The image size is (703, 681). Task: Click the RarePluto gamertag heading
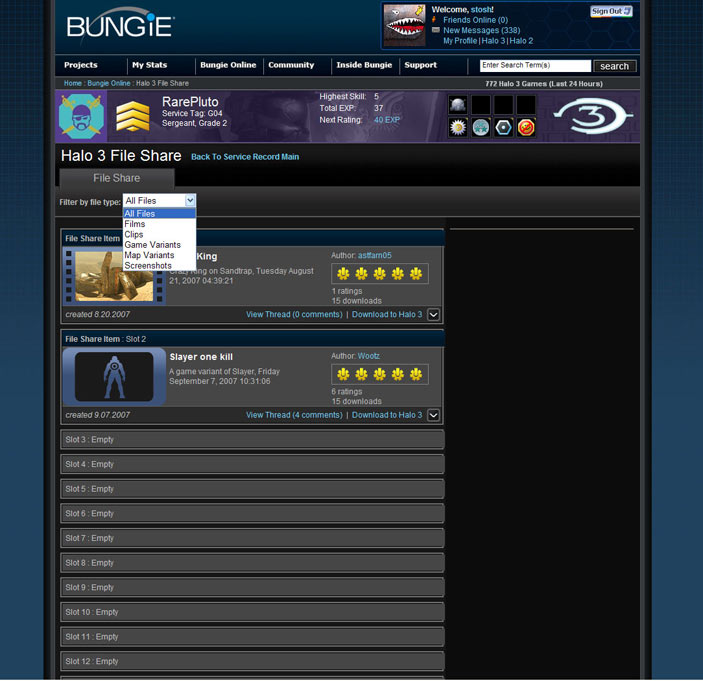(190, 102)
